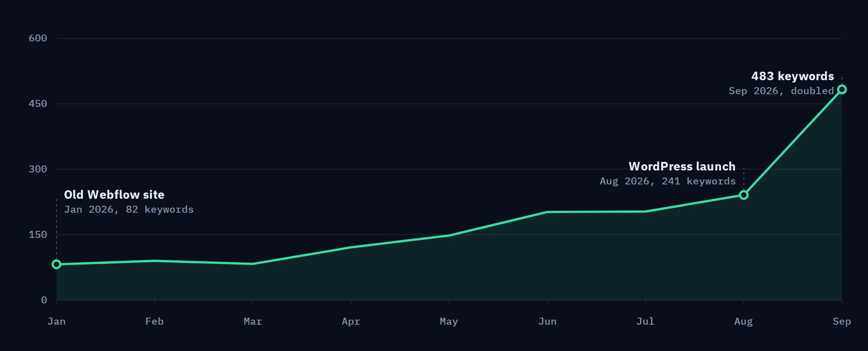This screenshot has width=868, height=351.
Task: Click the Feb x-axis label
Action: (x=155, y=322)
